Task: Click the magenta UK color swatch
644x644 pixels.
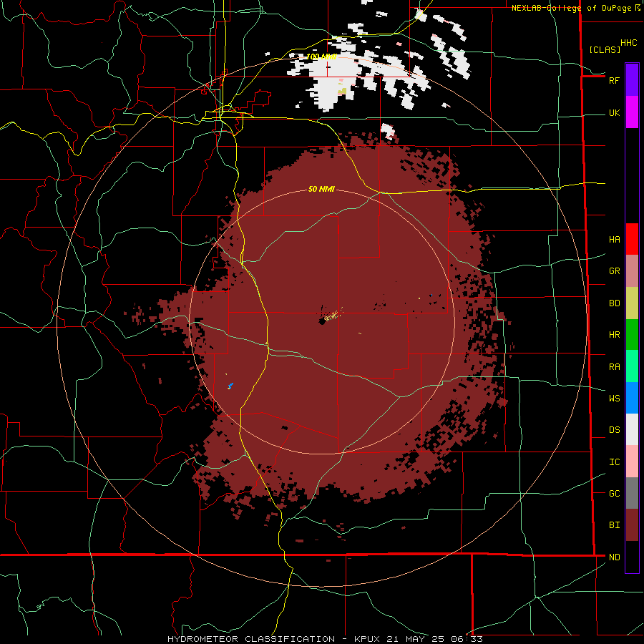Action: click(632, 112)
